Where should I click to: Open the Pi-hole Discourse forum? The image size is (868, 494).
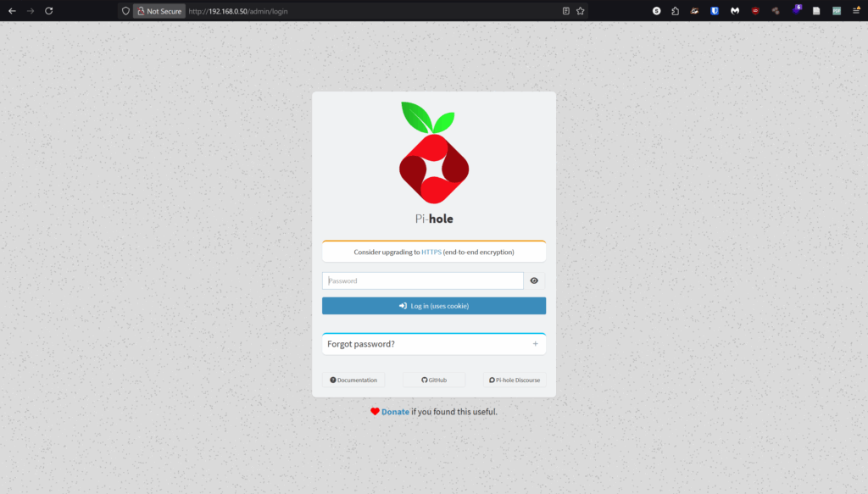515,380
